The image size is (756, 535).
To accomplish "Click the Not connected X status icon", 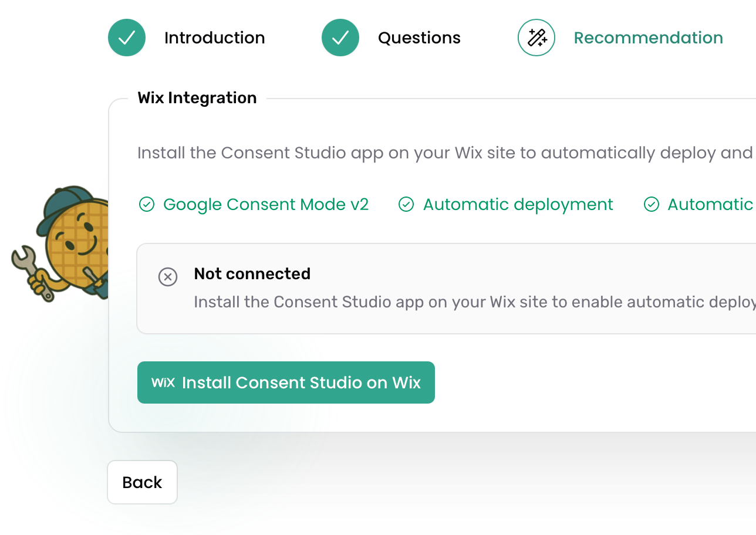I will pos(168,277).
